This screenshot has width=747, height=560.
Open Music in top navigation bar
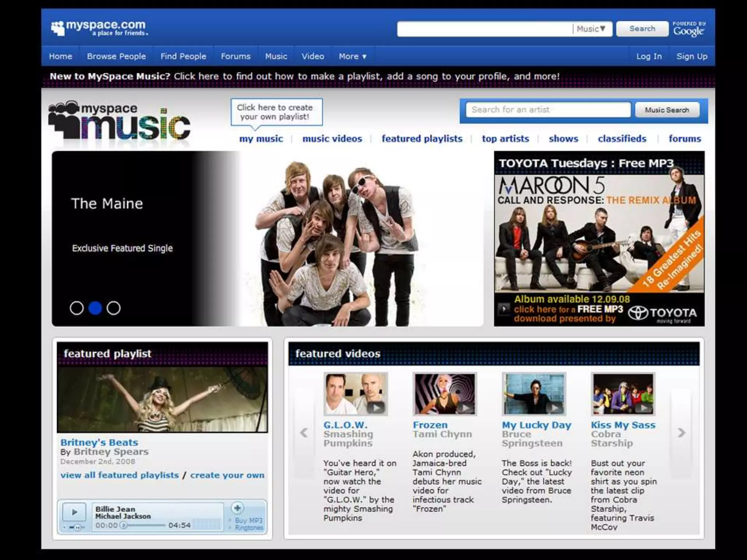coord(276,56)
